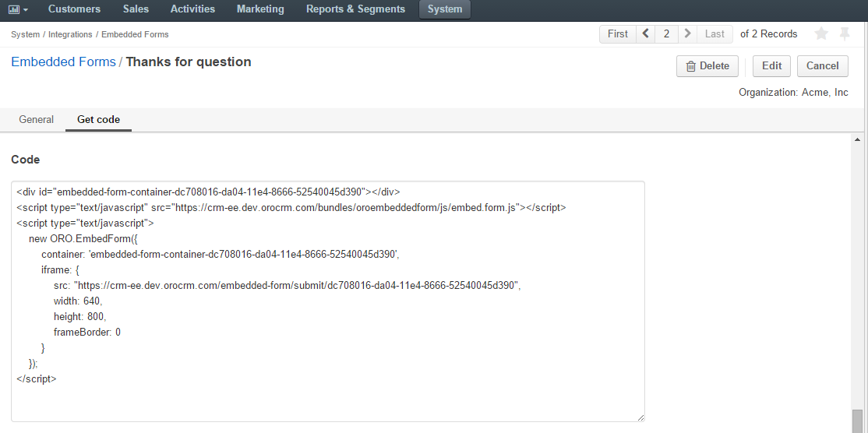Image resolution: width=868 pixels, height=433 pixels.
Task: Click the vertical scrollbar thumb
Action: (x=857, y=421)
